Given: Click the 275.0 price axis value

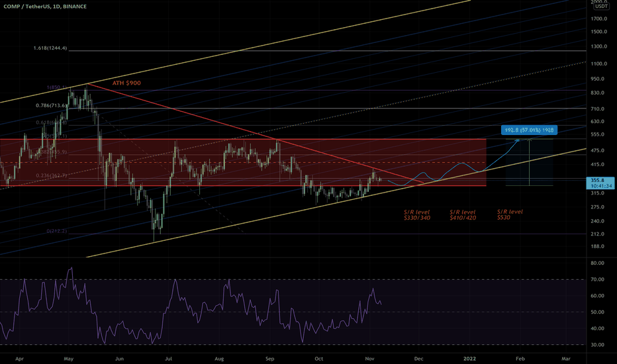Looking at the screenshot, I should [598, 207].
